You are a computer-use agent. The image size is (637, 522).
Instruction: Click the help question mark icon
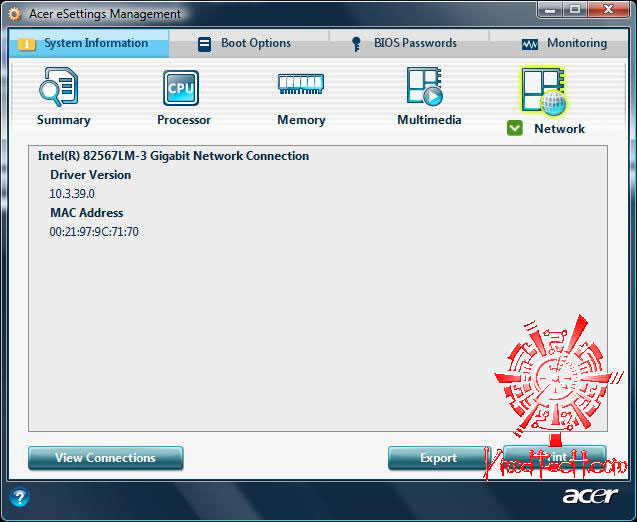click(x=20, y=497)
